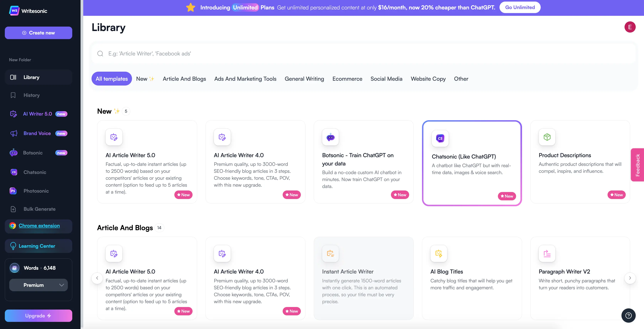Open Chatsonic from the sidebar icon

coord(14,172)
